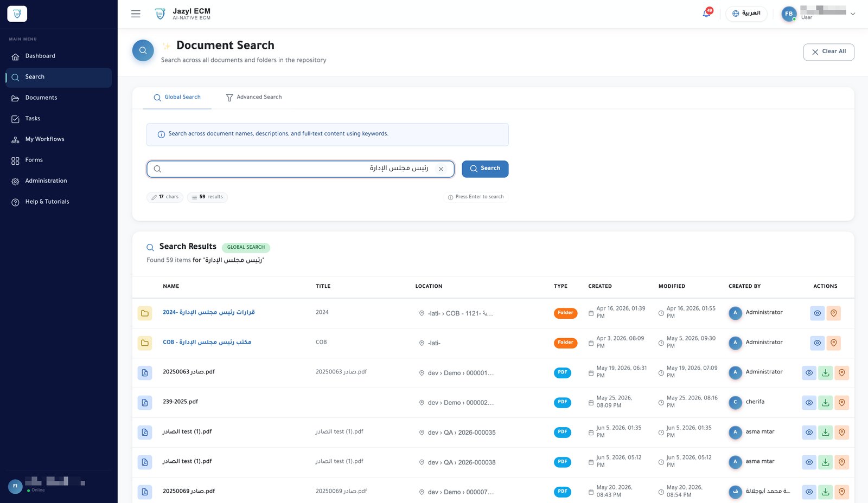Open Documents in the sidebar
The image size is (868, 503).
click(x=59, y=98)
